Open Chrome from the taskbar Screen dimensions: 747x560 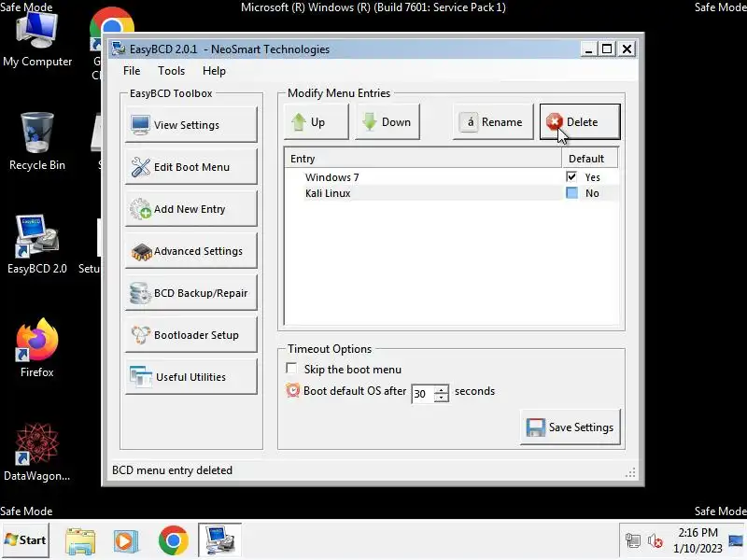pyautogui.click(x=173, y=540)
